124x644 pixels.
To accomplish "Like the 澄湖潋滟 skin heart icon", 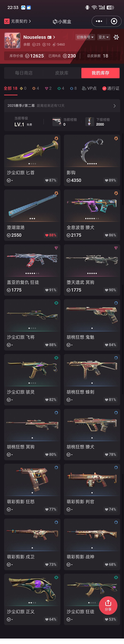I will click(47, 235).
